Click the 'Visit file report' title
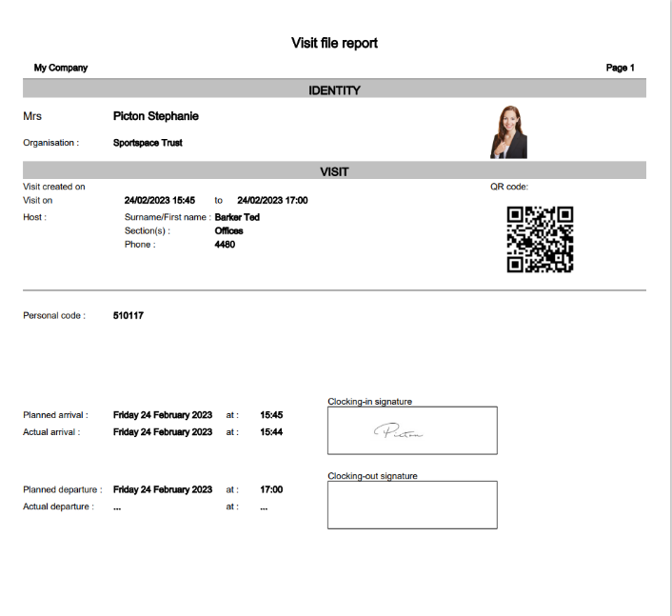The image size is (672, 616). tap(334, 43)
